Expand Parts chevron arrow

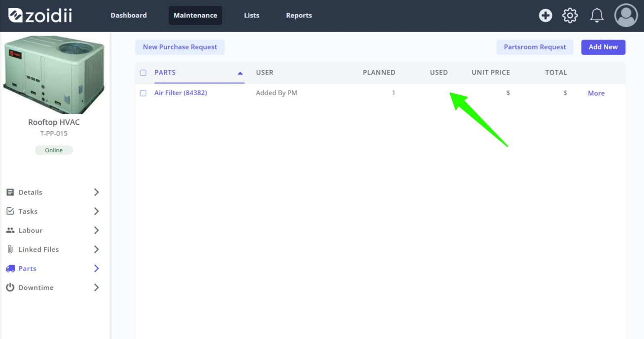96,268
